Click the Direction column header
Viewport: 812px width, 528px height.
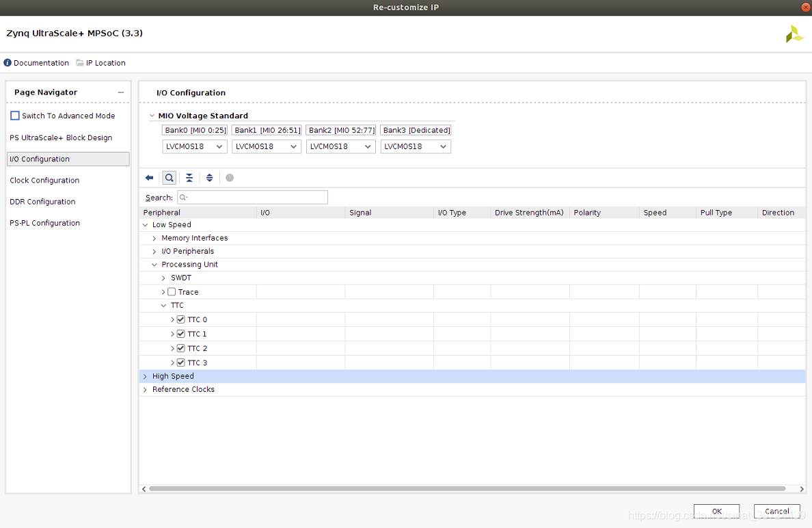pos(781,213)
